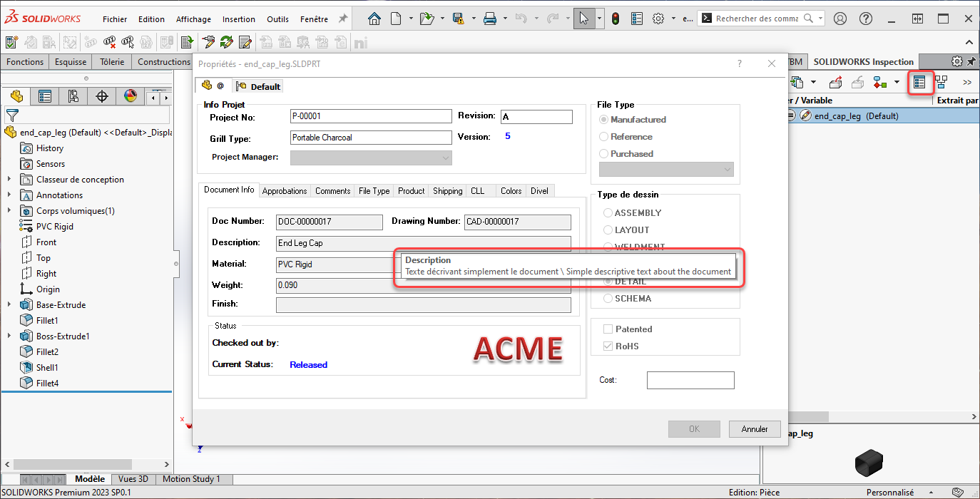Viewport: 980px width, 499px height.
Task: Open the Home welcome icon
Action: pos(374,19)
